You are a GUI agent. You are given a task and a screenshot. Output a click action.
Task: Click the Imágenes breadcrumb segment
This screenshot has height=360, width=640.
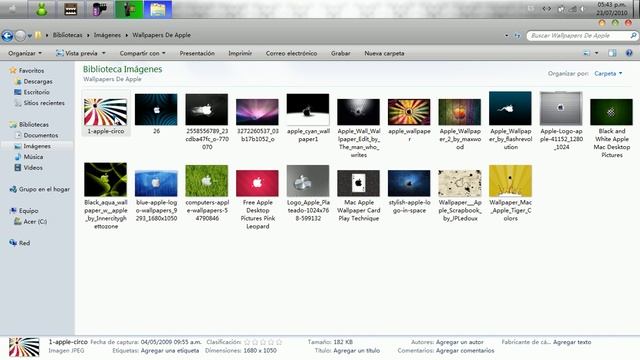[107, 35]
